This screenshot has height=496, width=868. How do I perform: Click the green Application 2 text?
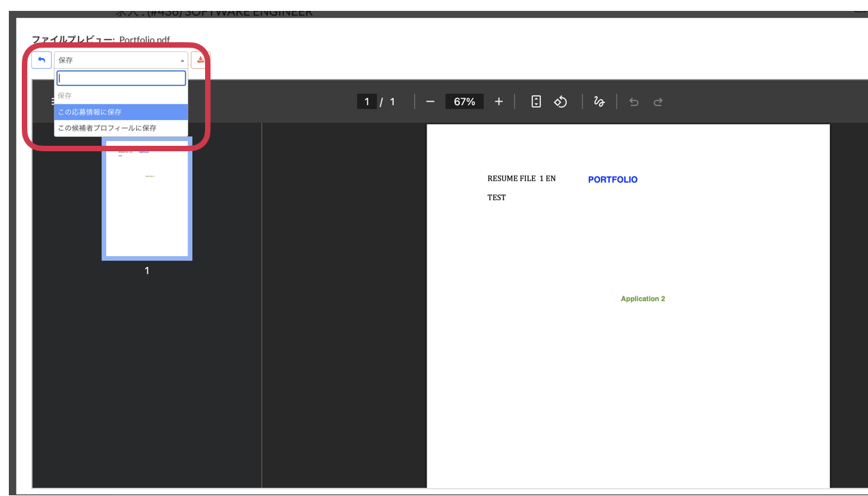642,299
